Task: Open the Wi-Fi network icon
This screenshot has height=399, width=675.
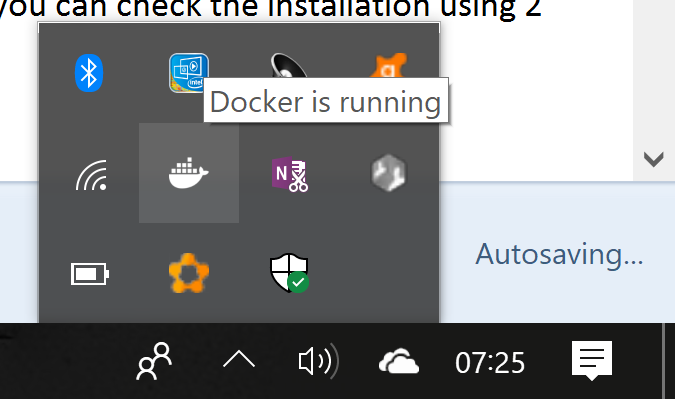Action: coord(91,175)
